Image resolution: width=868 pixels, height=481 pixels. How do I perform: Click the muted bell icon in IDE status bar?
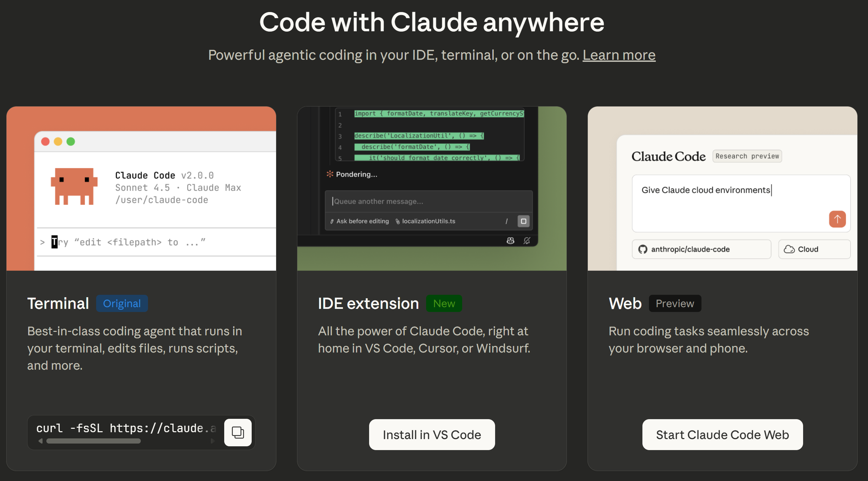click(x=527, y=240)
